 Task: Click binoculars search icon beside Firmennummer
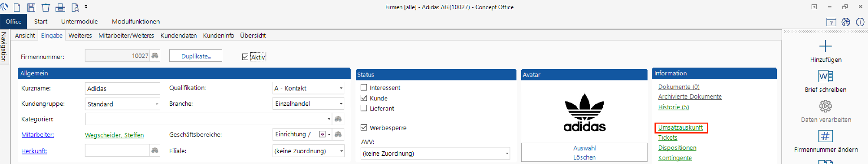[x=155, y=56]
